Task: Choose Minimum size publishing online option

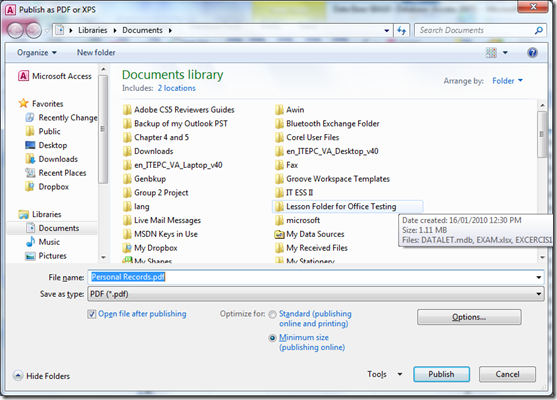Action: 272,338
